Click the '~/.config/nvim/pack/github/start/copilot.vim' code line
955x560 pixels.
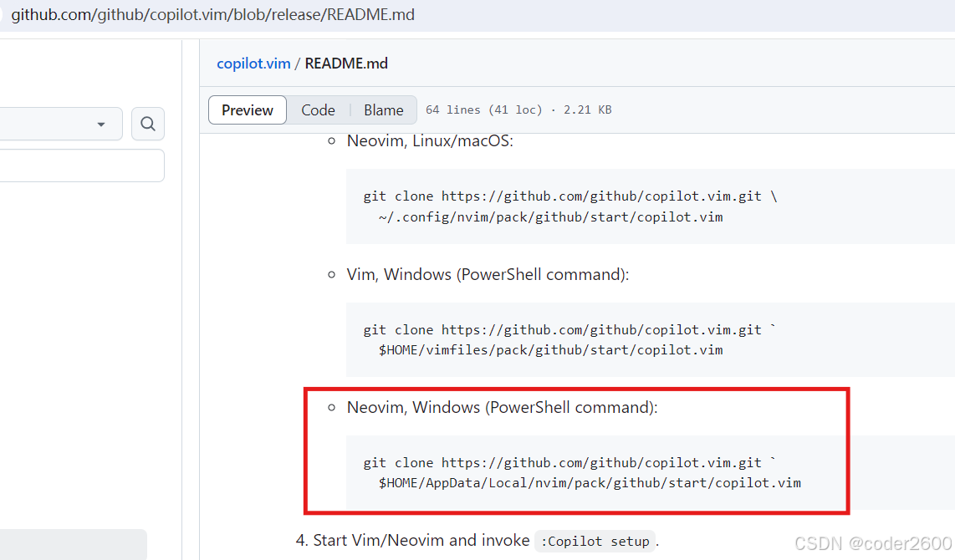(550, 217)
